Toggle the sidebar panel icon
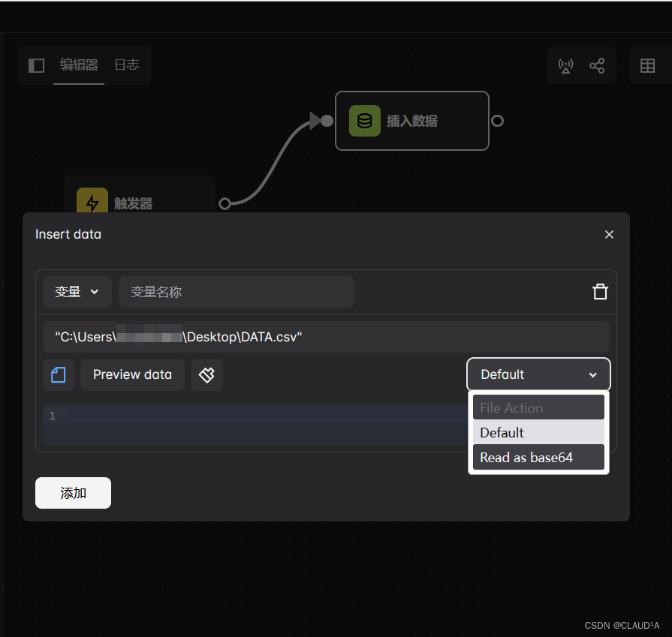 pyautogui.click(x=36, y=65)
